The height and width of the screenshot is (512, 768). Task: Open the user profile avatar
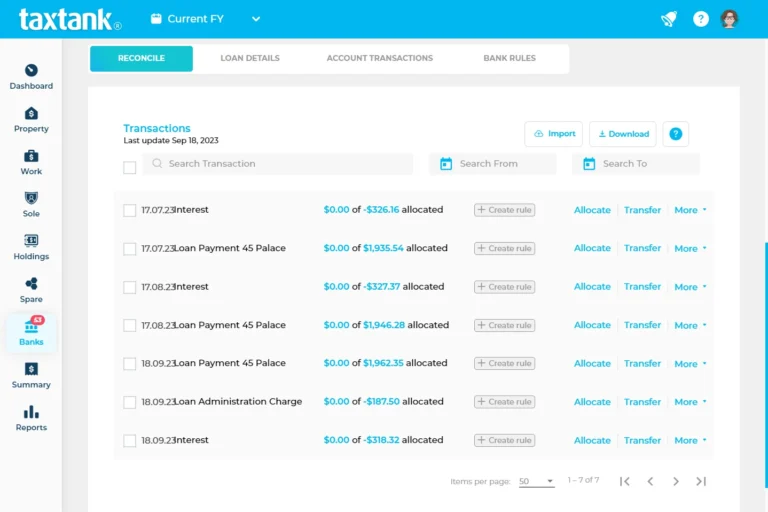(x=729, y=19)
